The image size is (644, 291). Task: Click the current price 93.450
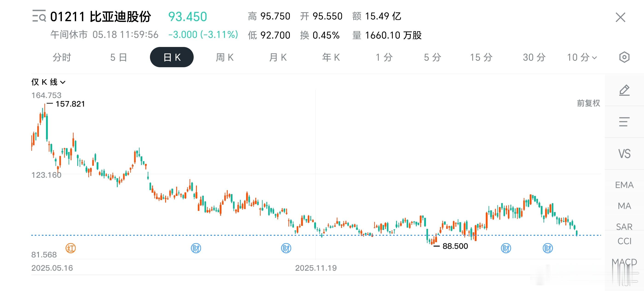[x=187, y=17]
